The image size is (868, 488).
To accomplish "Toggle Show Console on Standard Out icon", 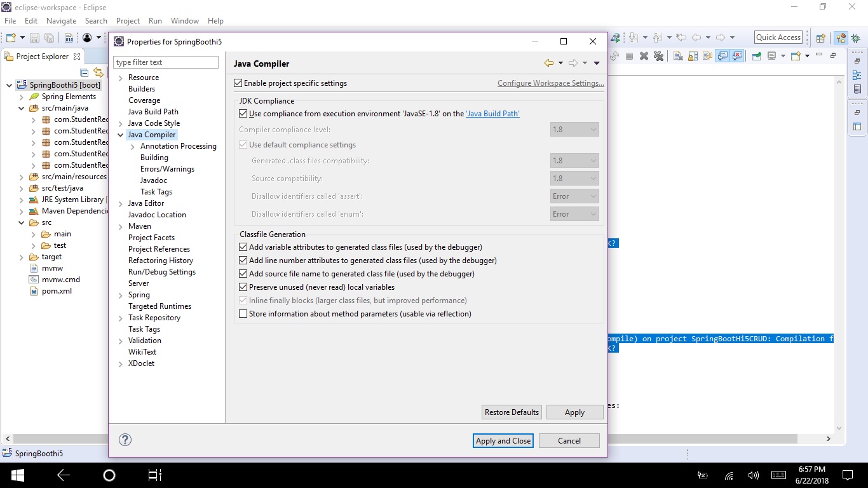I will (722, 56).
